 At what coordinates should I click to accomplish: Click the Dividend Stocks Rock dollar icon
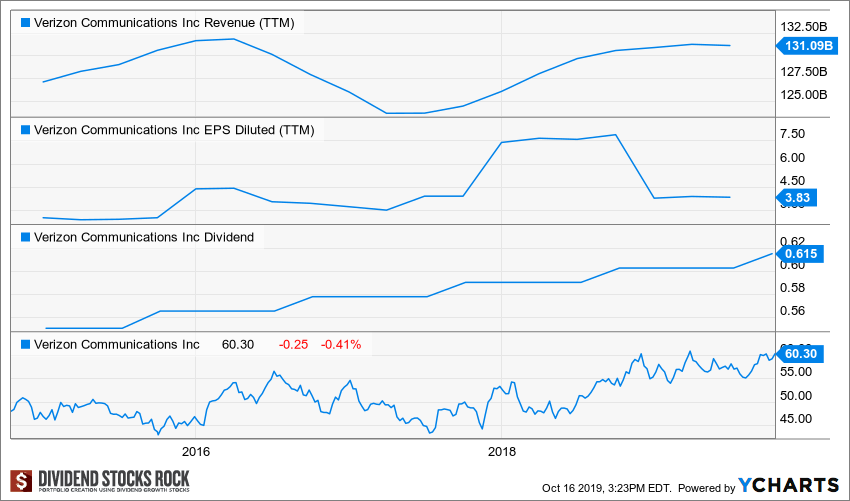coord(22,481)
